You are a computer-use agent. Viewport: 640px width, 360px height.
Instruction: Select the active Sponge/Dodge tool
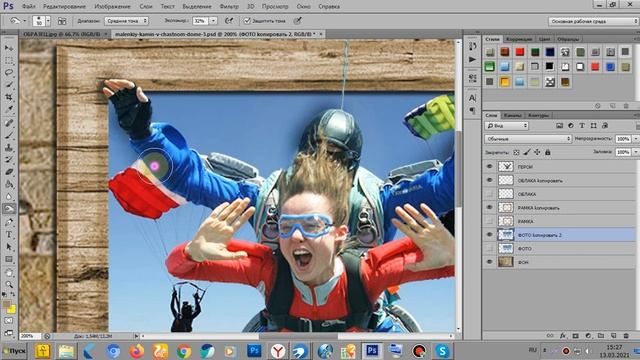(x=9, y=209)
